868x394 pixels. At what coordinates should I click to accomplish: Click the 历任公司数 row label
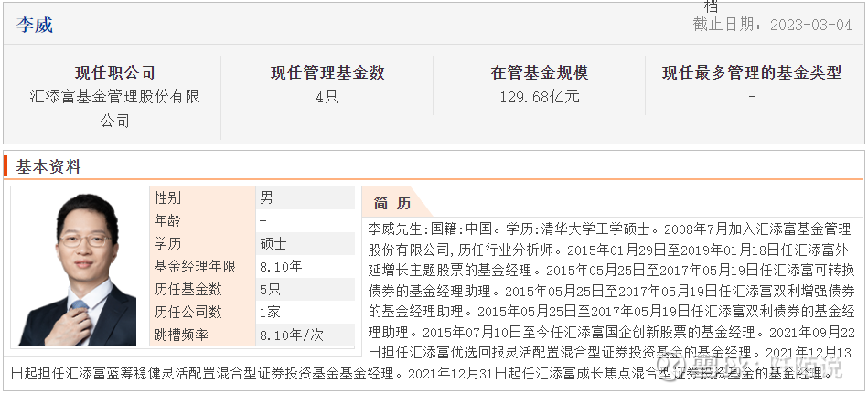(188, 312)
